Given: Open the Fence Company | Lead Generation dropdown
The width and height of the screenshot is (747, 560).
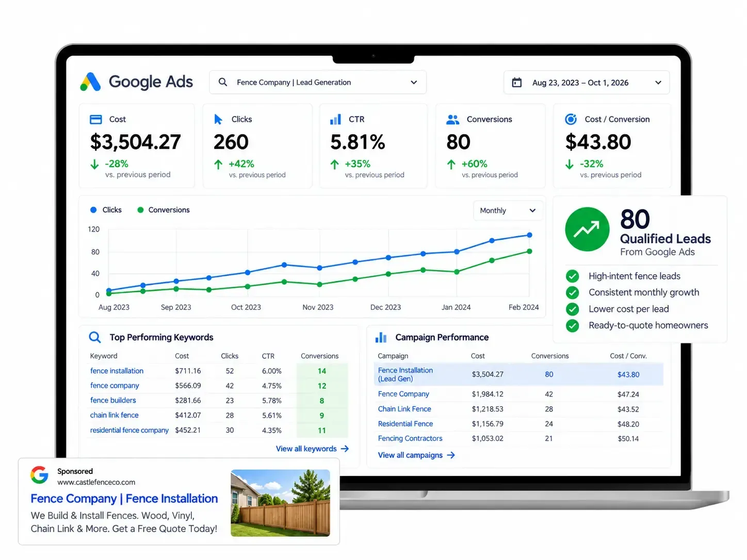Looking at the screenshot, I should tap(318, 83).
